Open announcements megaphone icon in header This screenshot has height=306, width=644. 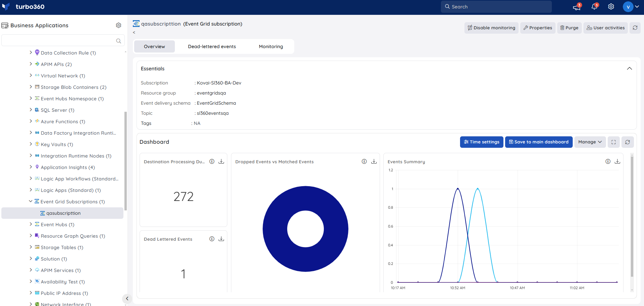click(577, 7)
